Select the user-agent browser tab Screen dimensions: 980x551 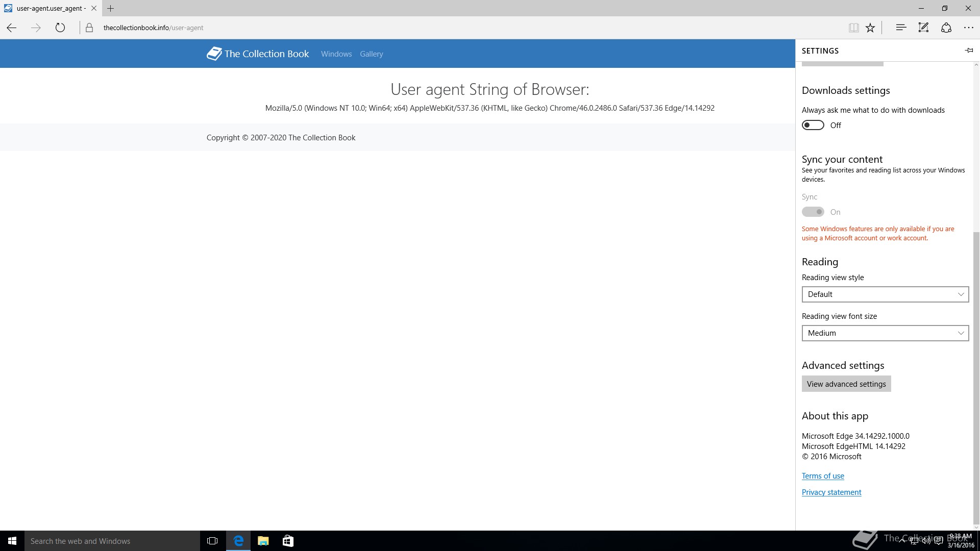point(51,8)
